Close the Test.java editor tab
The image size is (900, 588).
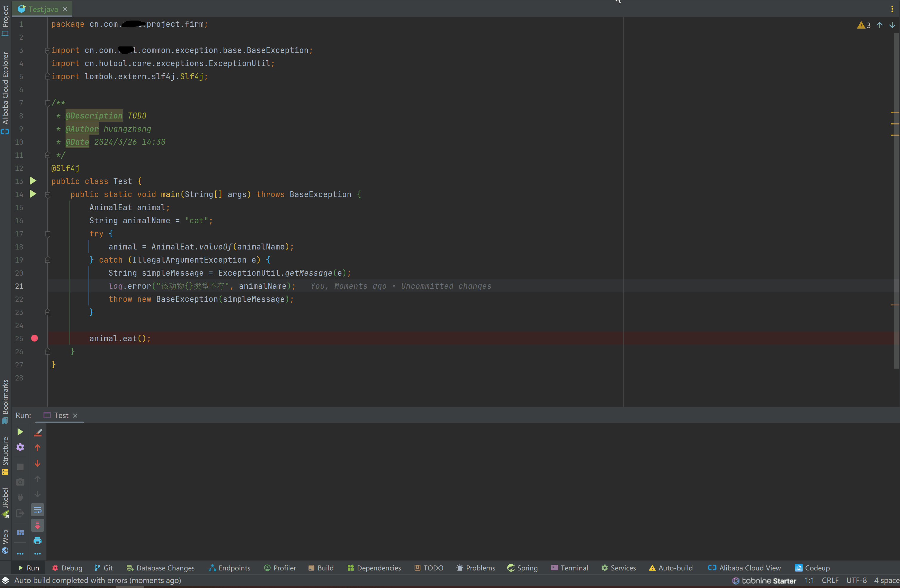click(65, 9)
